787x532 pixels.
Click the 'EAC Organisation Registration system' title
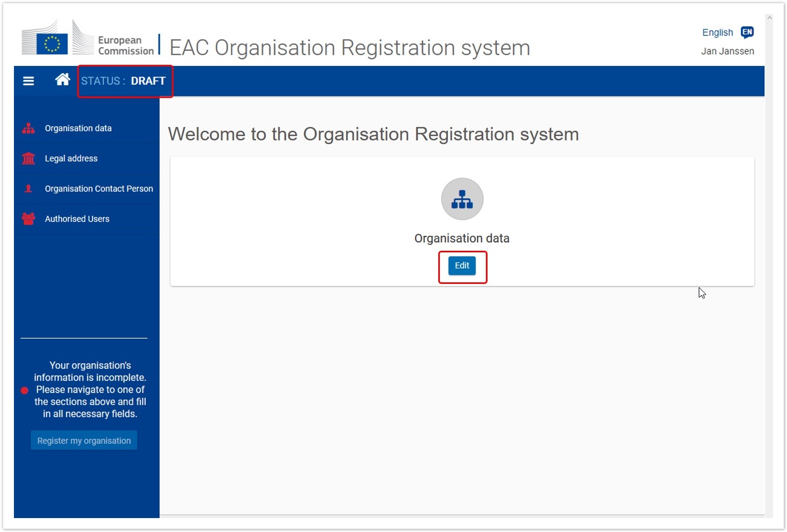[350, 48]
